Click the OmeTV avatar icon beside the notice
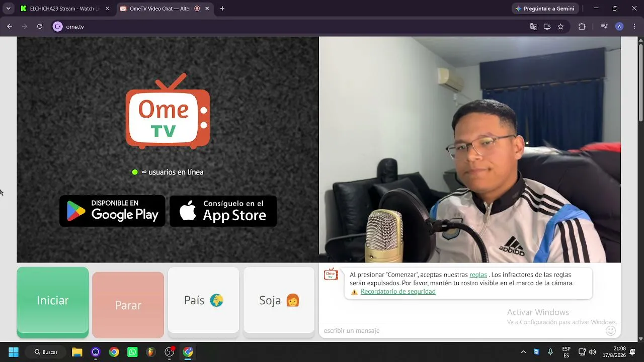 point(331,274)
